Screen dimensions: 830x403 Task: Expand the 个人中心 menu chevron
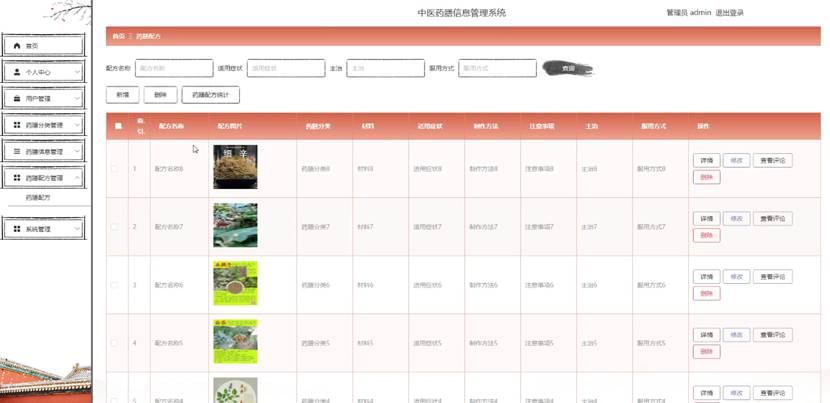(77, 72)
